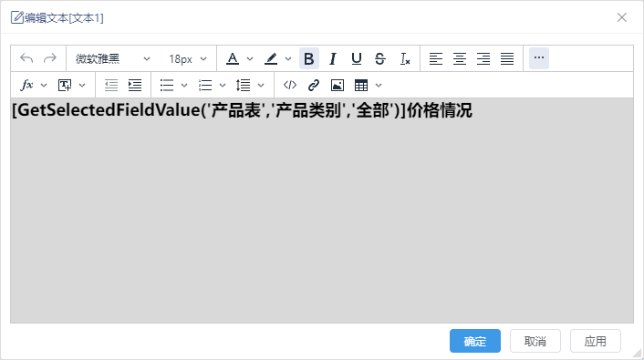Toggle strikethrough formatting
This screenshot has width=644, height=360.
380,58
